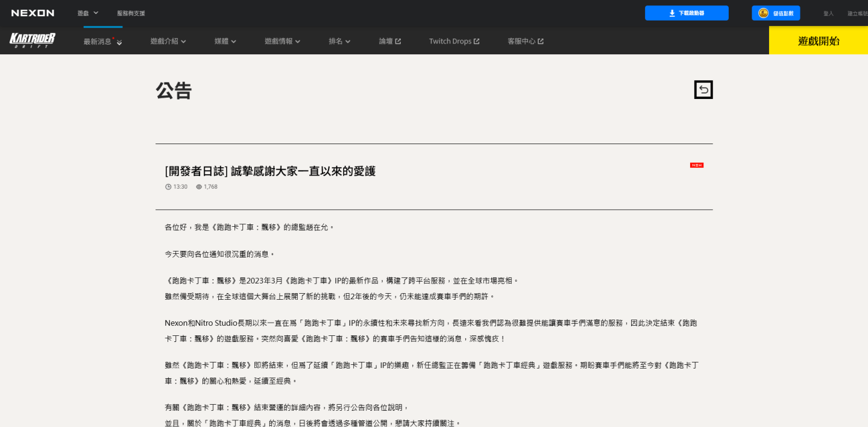Click the gold coin icon for 儲值點數
The image size is (868, 427).
(x=763, y=13)
